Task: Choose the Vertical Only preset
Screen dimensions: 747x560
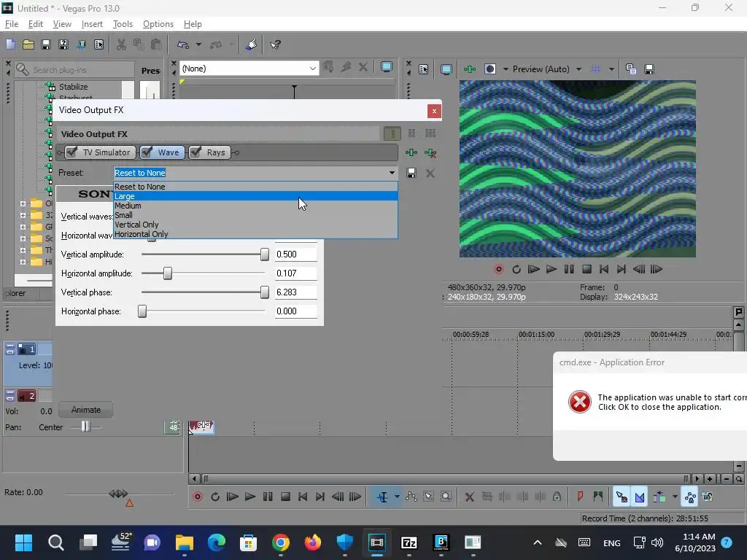Action: click(256, 225)
